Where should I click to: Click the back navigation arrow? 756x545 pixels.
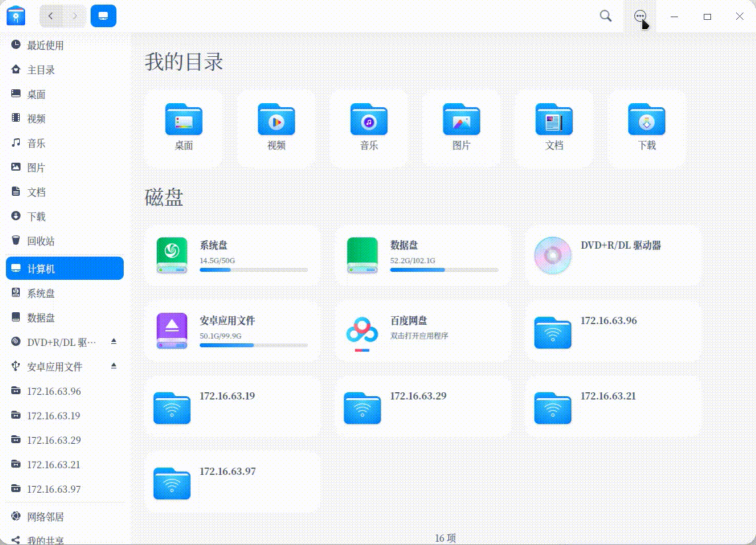click(x=51, y=15)
